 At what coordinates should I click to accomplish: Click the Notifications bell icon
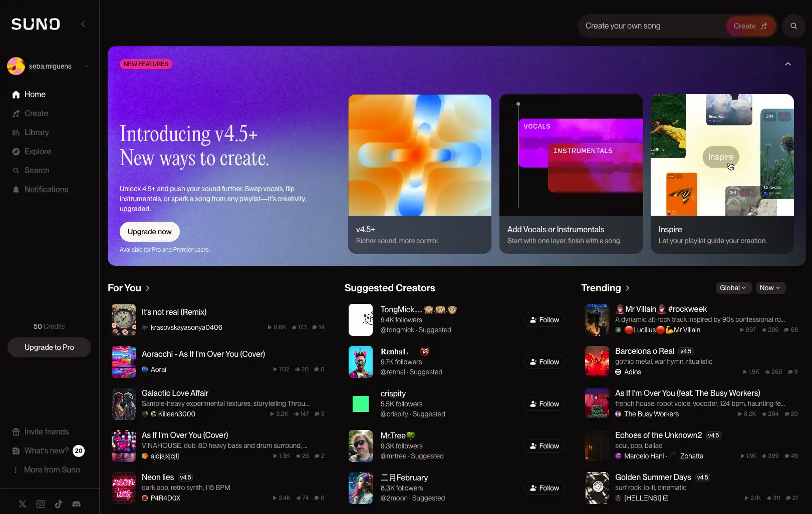(16, 190)
